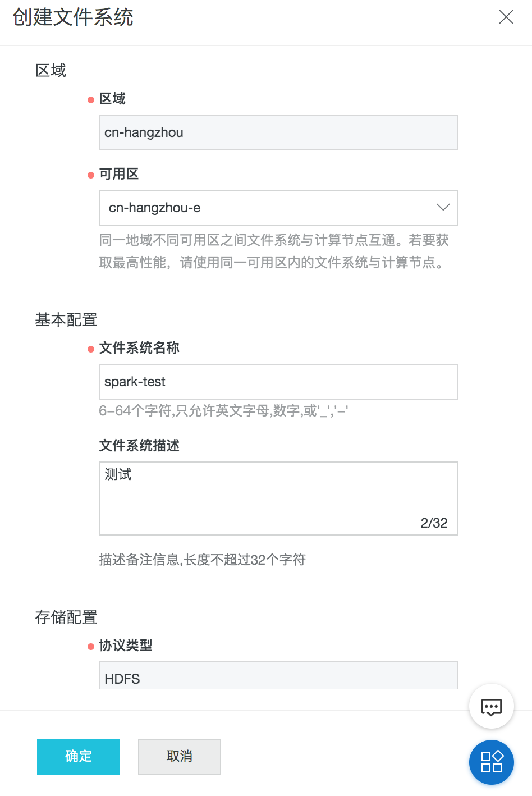This screenshot has height=796, width=532.
Task: Click the 创建文件系统 dialog title
Action: [73, 17]
